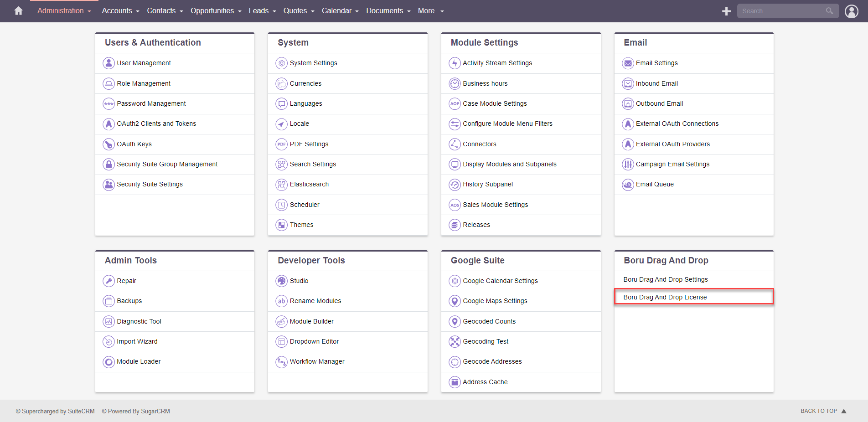868x422 pixels.
Task: Click the Releases icon
Action: tap(455, 225)
